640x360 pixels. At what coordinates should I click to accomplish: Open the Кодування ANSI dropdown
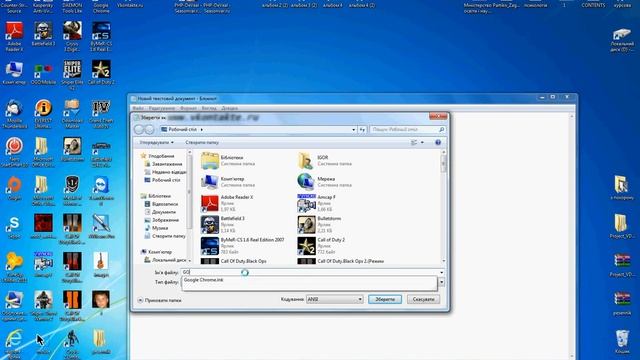334,299
